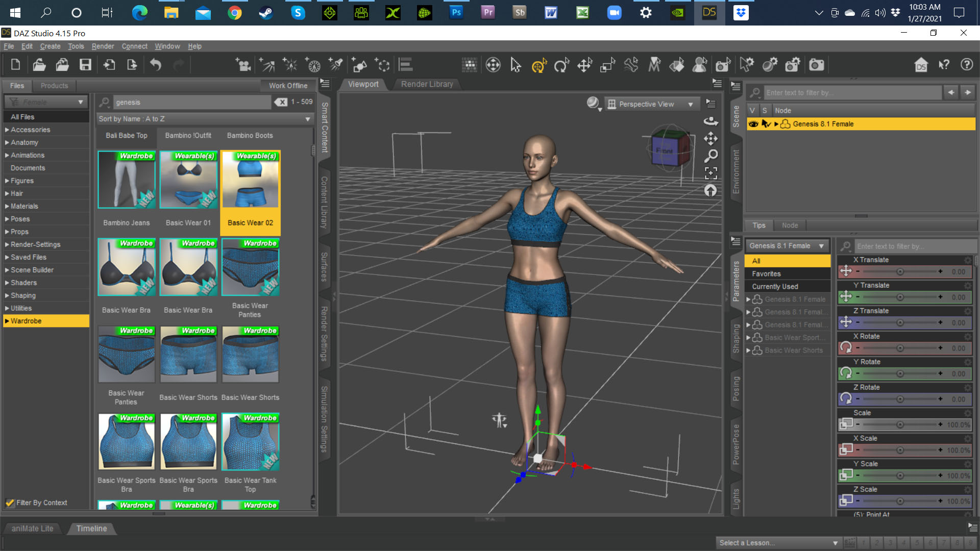Select All Files in the category list
This screenshot has height=551, width=980.
pos(46,117)
